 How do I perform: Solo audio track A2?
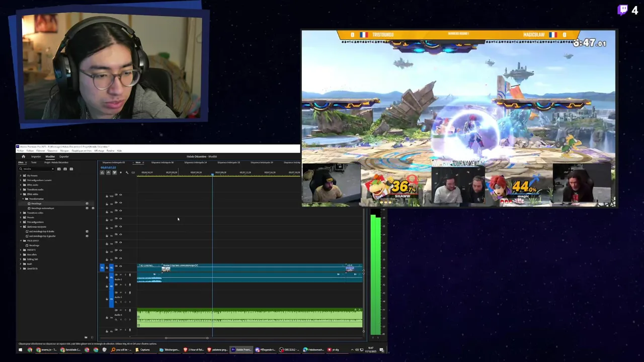point(125,285)
